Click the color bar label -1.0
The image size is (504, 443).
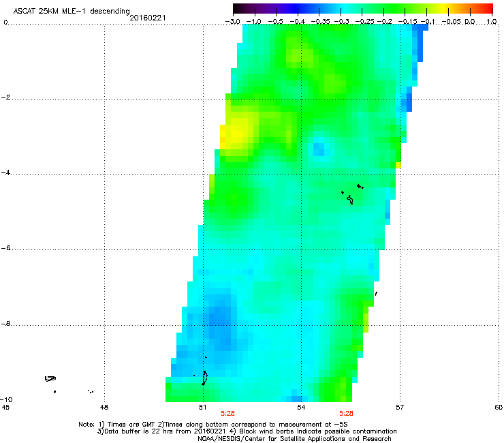(x=253, y=22)
